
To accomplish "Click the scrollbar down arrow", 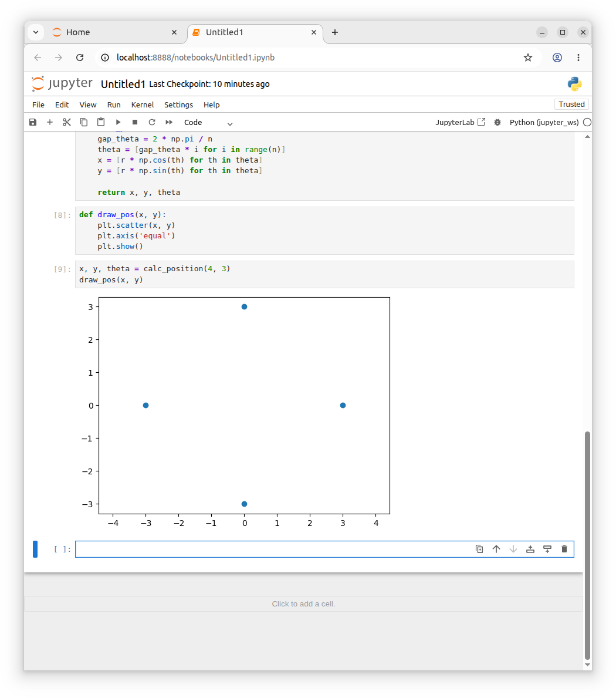I will pyautogui.click(x=587, y=665).
